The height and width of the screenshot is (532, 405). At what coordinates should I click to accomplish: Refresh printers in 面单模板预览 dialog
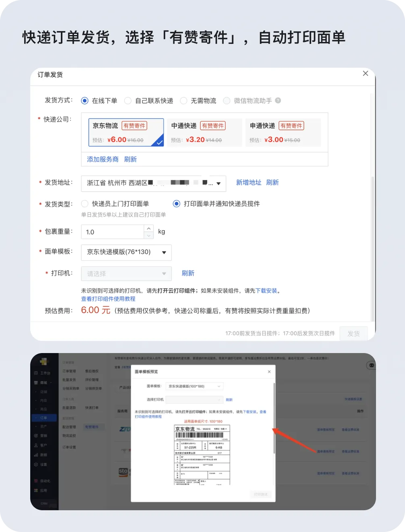tap(229, 400)
